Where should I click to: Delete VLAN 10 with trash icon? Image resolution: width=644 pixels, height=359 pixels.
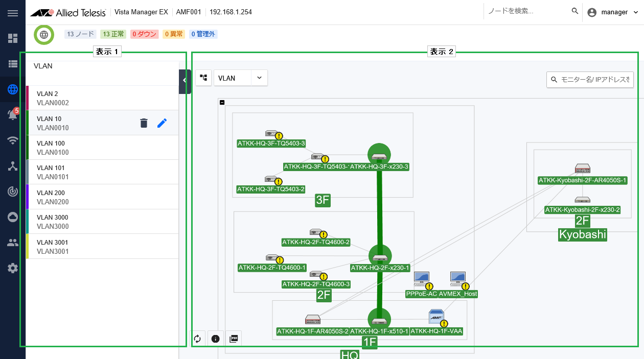(x=144, y=123)
